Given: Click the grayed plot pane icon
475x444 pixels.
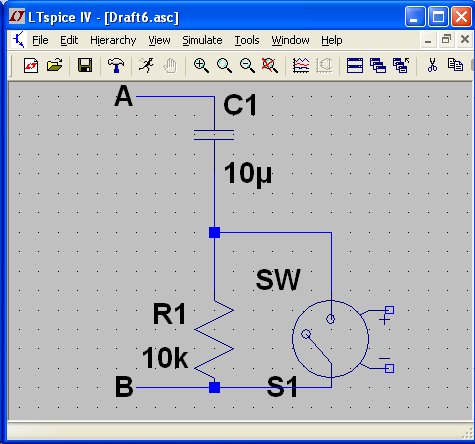Looking at the screenshot, I should (x=324, y=65).
